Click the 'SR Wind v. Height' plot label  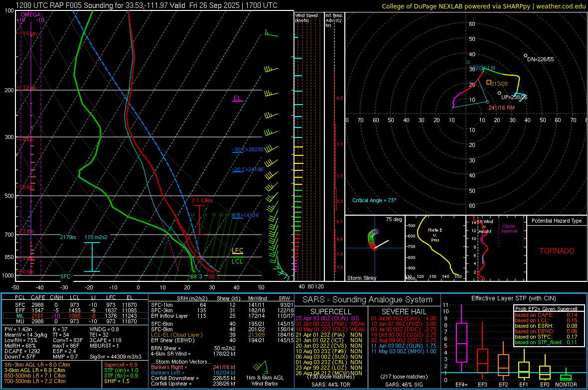[x=485, y=227]
